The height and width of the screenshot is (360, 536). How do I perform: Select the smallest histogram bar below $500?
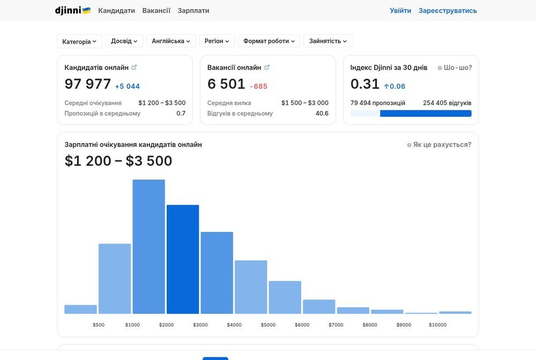81,309
